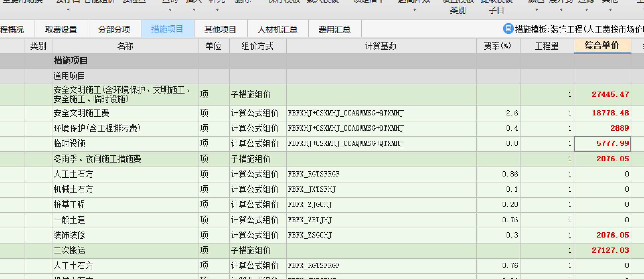Click the 0.4 fee rate cell
This screenshot has width=644, height=279.
click(498, 128)
